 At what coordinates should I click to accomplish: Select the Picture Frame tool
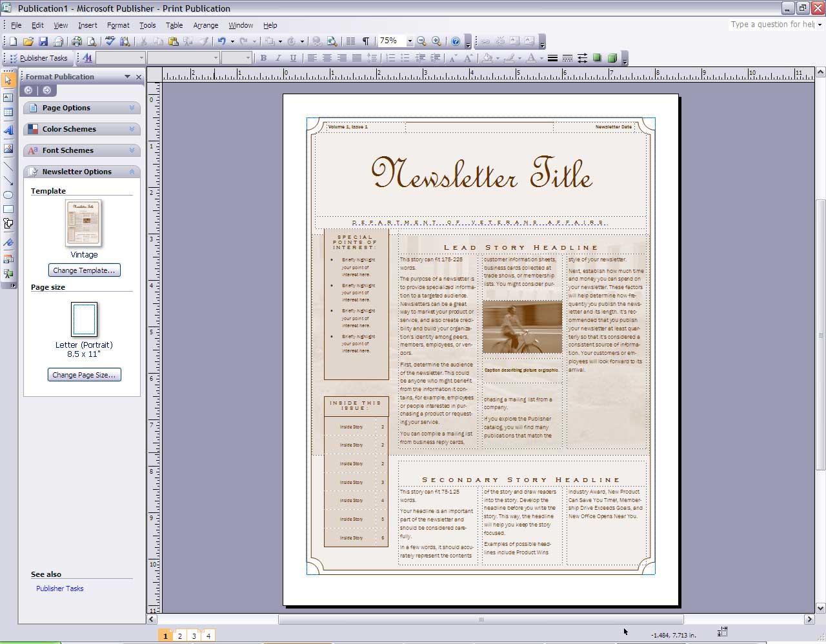[x=8, y=148]
